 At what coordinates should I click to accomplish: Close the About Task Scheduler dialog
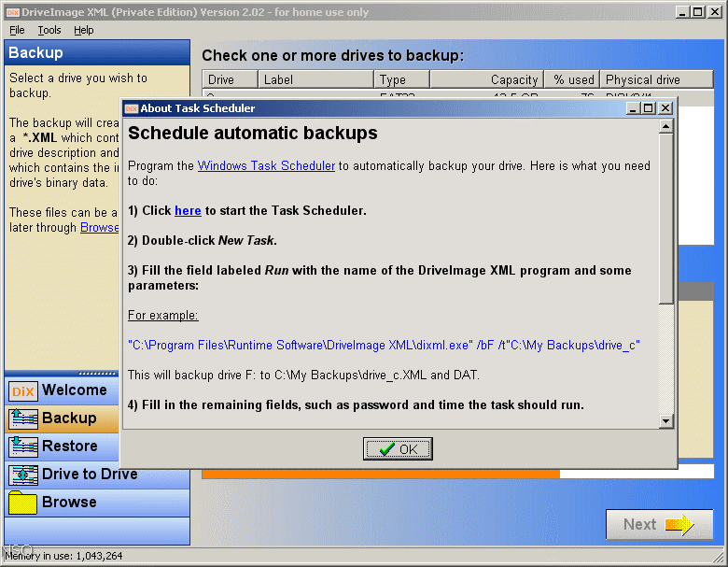click(x=665, y=108)
